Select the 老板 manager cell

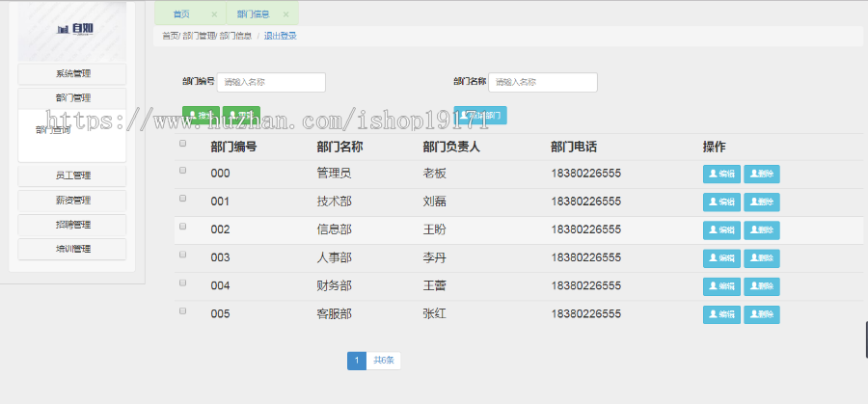435,174
